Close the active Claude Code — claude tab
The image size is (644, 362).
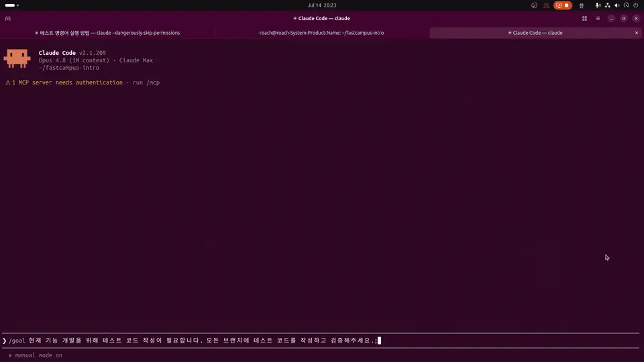pos(637,33)
